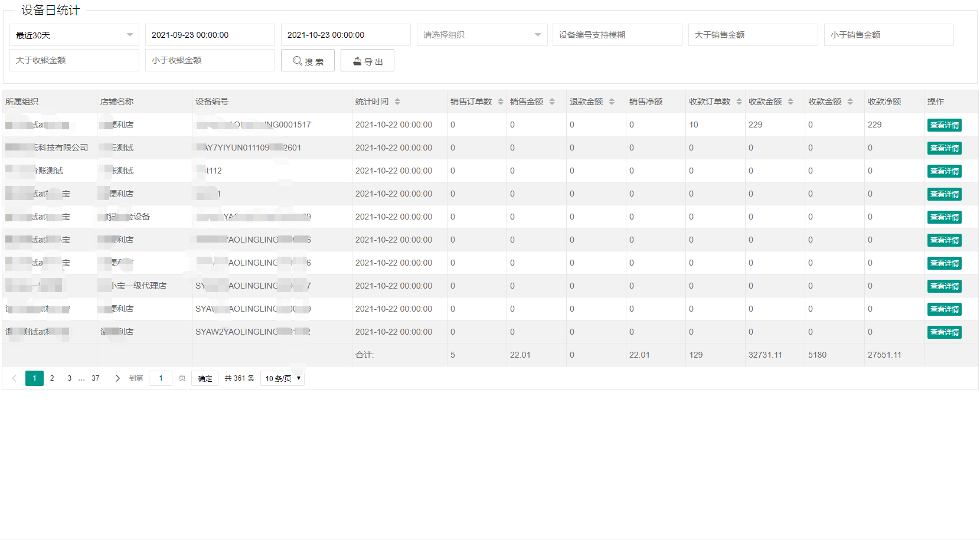
Task: Open the 10 条/页 page size dropdown
Action: click(282, 378)
